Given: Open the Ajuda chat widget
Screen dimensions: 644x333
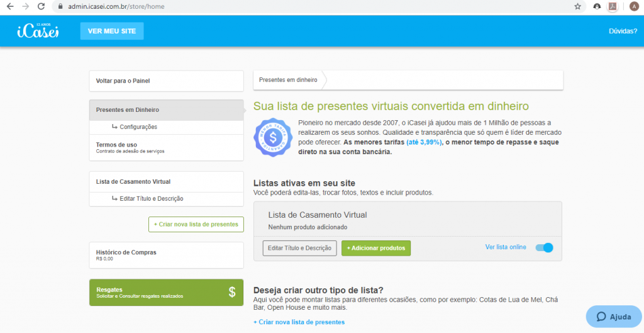Looking at the screenshot, I should pos(614,317).
